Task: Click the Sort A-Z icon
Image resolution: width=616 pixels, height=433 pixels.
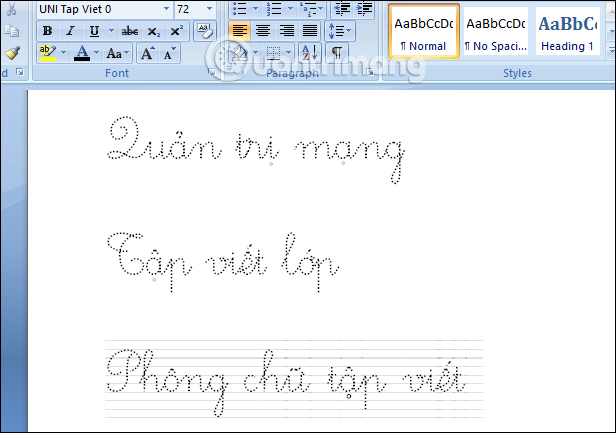Action: tap(310, 53)
